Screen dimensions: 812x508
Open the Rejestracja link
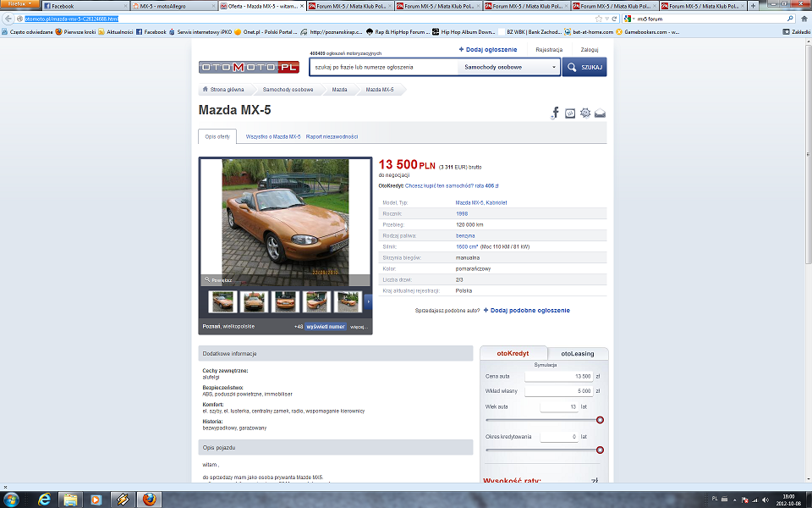549,50
